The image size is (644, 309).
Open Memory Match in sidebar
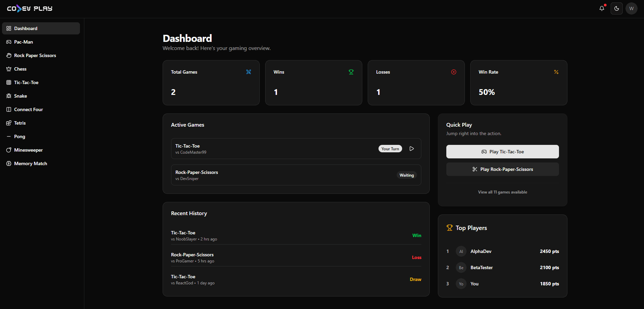point(41,163)
